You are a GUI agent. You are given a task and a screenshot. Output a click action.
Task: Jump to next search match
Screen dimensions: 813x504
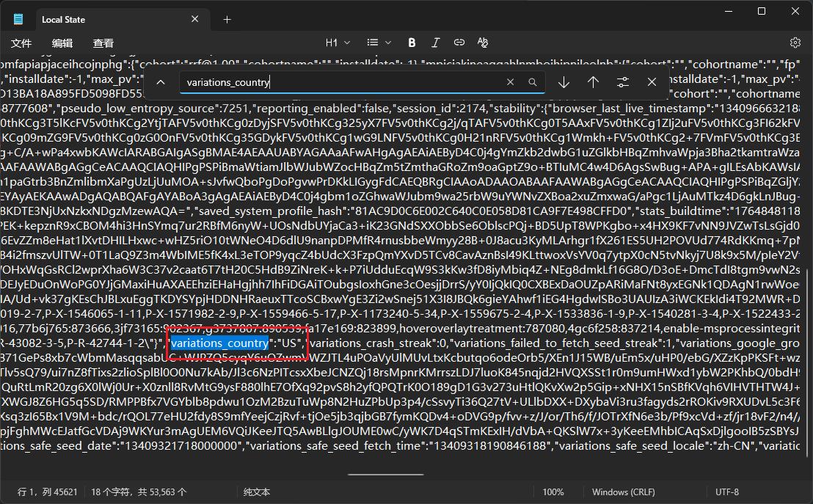[564, 82]
